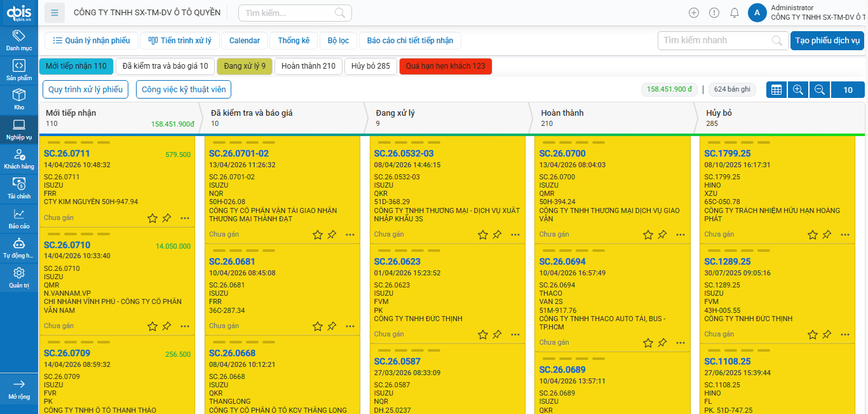This screenshot has height=414, width=868.
Task: Open Kho warehouse module in sidebar
Action: click(x=19, y=99)
